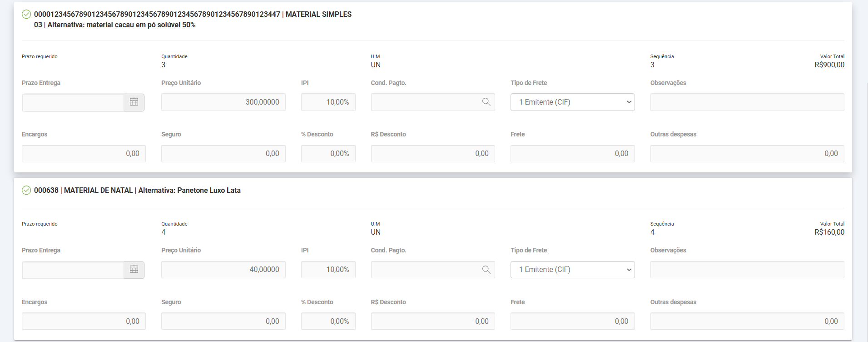
Task: Click Preço Unitário field showing 300,00000
Action: click(223, 102)
